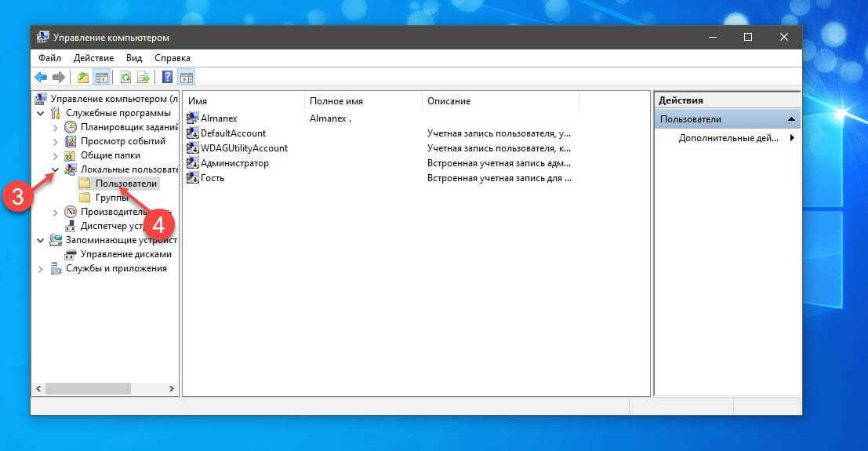Viewport: 868px width, 451px height.
Task: Open the Вид menu
Action: 134,57
